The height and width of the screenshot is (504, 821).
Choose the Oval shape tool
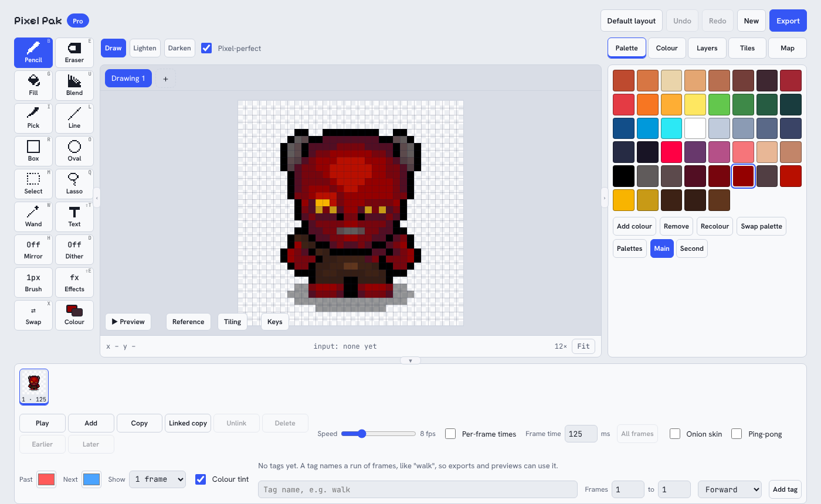[x=74, y=151]
